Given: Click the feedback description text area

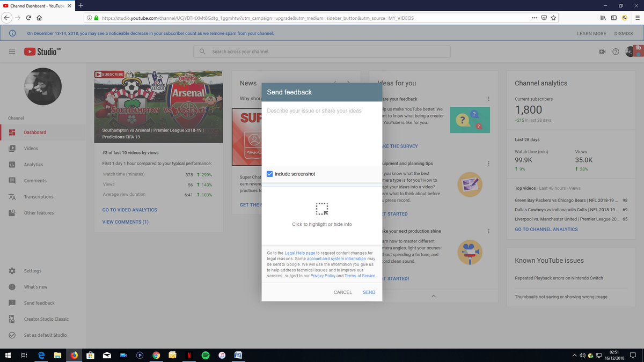Looking at the screenshot, I should tap(322, 134).
